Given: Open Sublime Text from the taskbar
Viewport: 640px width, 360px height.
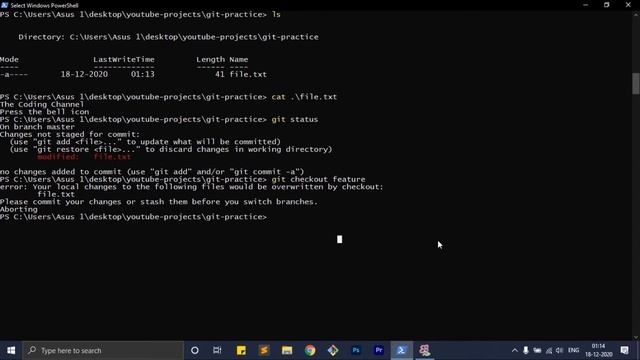Looking at the screenshot, I should pyautogui.click(x=264, y=350).
